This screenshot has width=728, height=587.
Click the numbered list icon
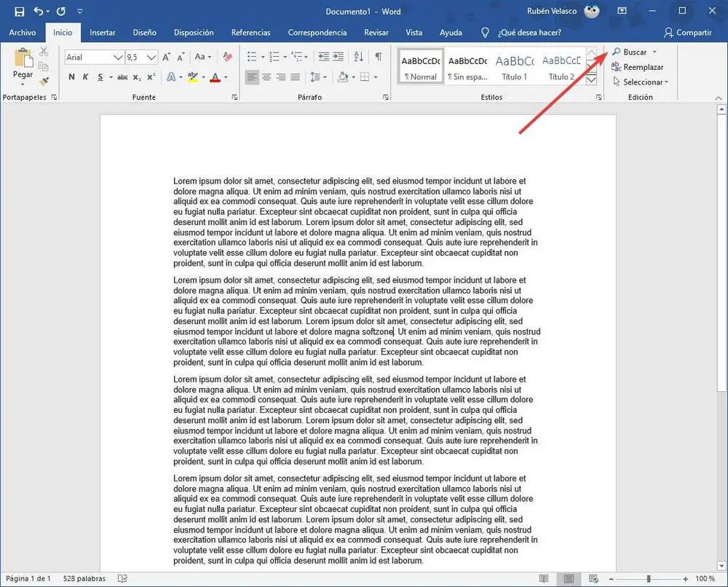tap(274, 57)
